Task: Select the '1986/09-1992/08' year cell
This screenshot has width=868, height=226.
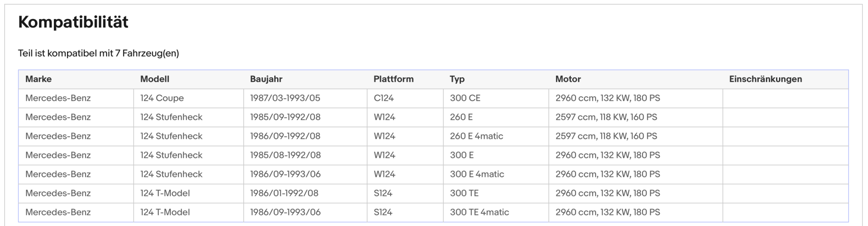Action: [305, 136]
